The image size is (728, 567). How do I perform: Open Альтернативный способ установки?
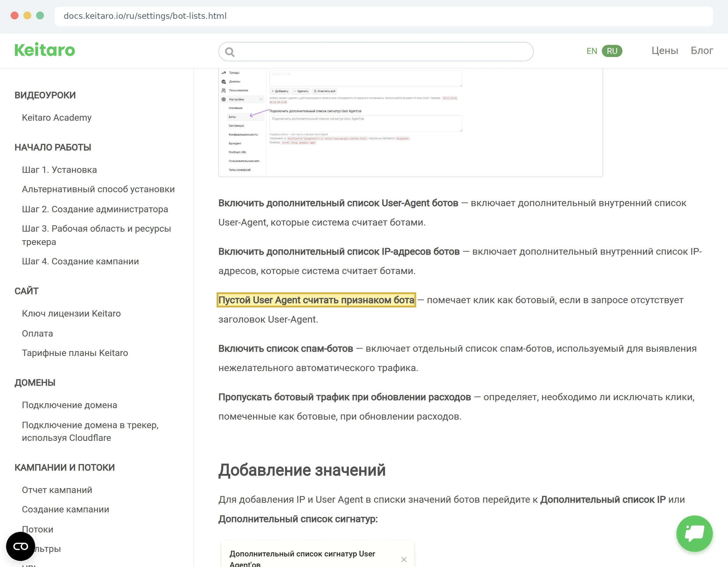point(98,189)
